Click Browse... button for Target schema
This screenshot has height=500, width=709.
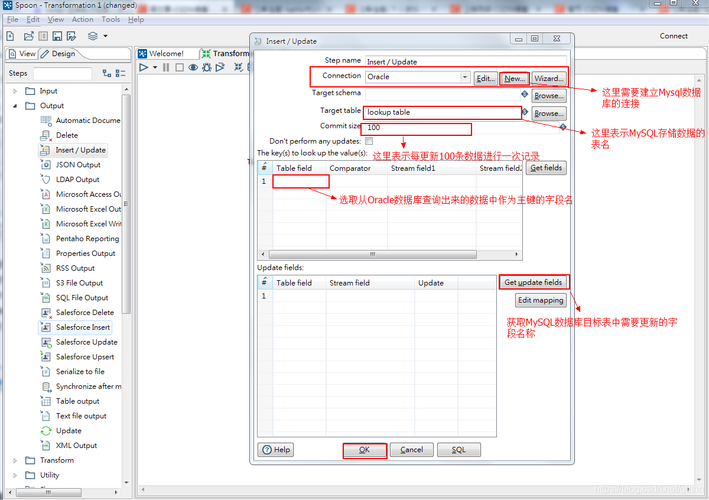[x=548, y=96]
